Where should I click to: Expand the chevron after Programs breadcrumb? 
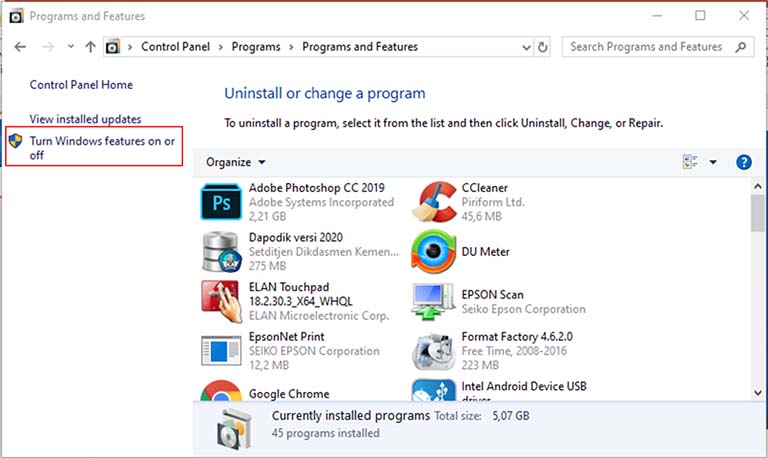coord(291,47)
